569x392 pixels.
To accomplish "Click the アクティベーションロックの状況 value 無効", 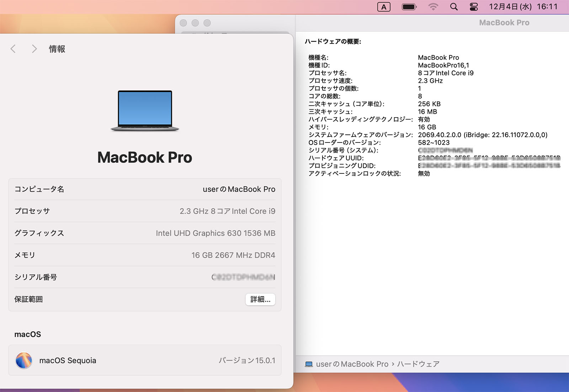I will (x=424, y=173).
